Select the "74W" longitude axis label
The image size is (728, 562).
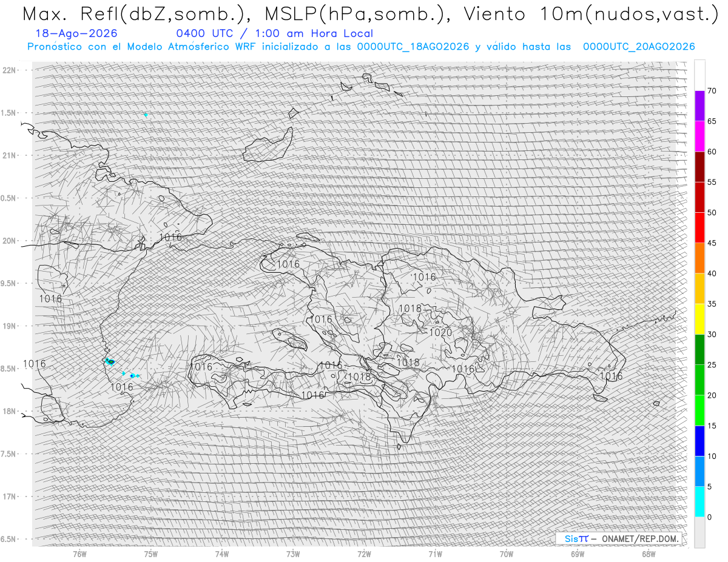coord(221,554)
